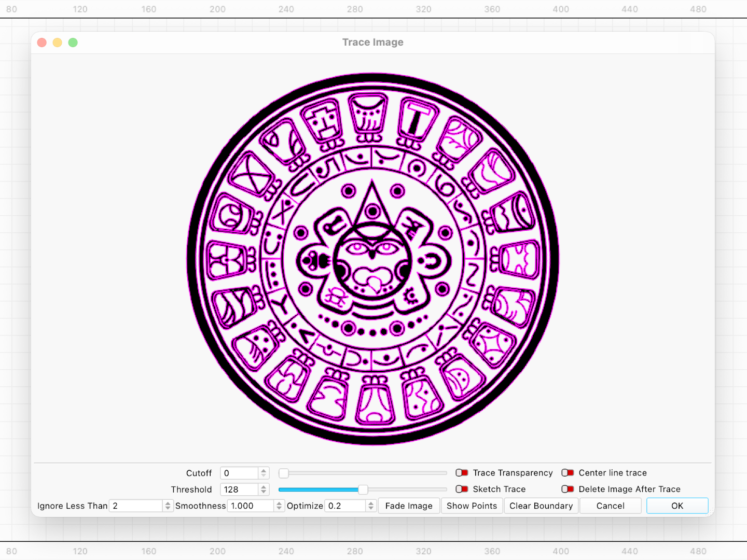Click the Show Points button
This screenshot has width=747, height=560.
pos(472,506)
